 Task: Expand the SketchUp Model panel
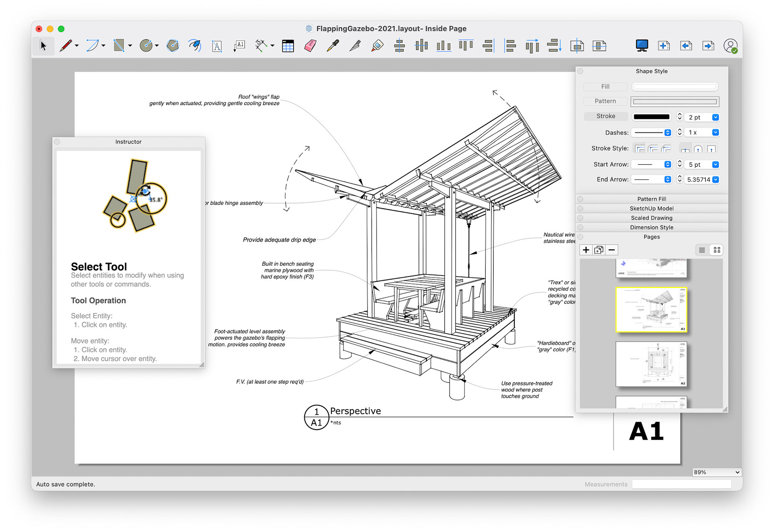pyautogui.click(x=651, y=208)
